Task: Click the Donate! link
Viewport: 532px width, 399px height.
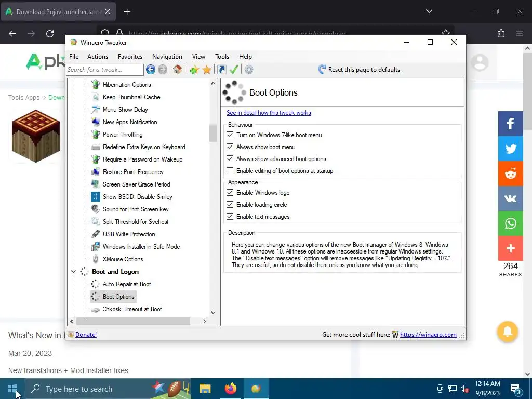Action: pos(86,335)
